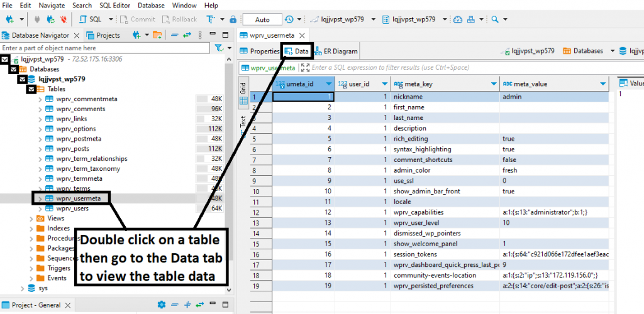The height and width of the screenshot is (314, 644).
Task: Open the Properties tab
Action: tap(260, 51)
